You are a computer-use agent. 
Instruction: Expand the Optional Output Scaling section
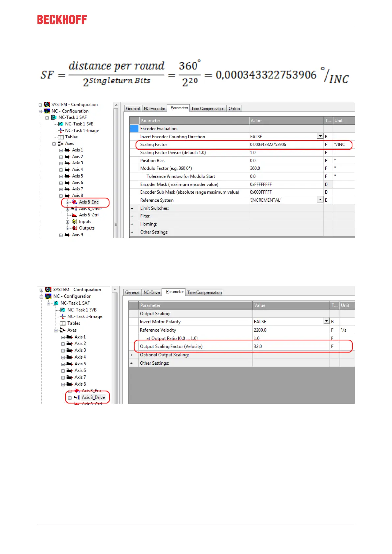[132, 355]
